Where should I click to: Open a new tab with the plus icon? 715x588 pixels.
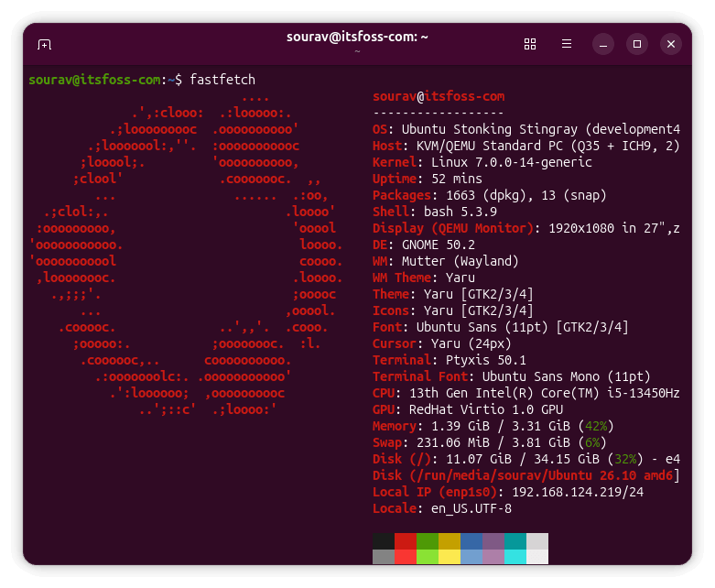44,45
